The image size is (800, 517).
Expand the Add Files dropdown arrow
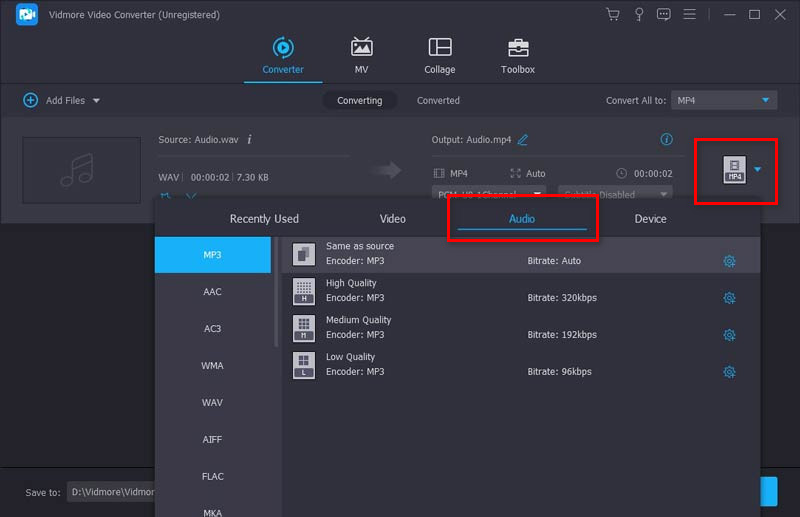tap(96, 101)
